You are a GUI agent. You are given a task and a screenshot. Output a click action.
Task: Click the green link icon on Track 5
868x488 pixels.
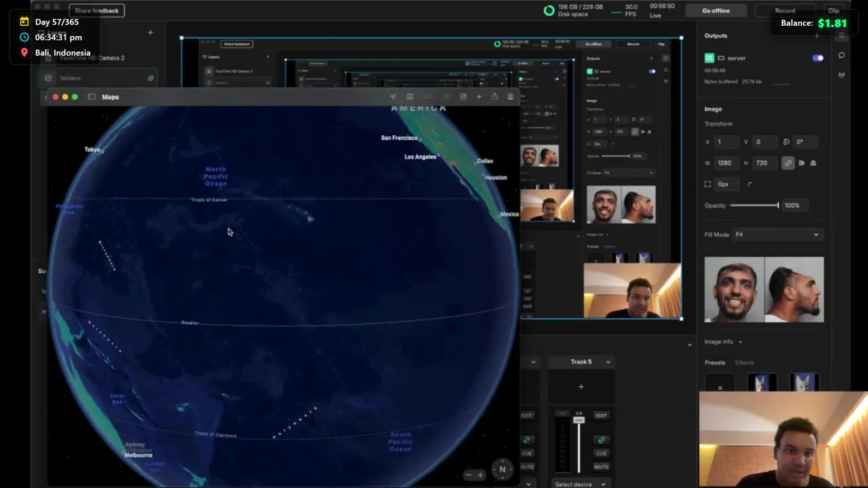click(x=601, y=440)
